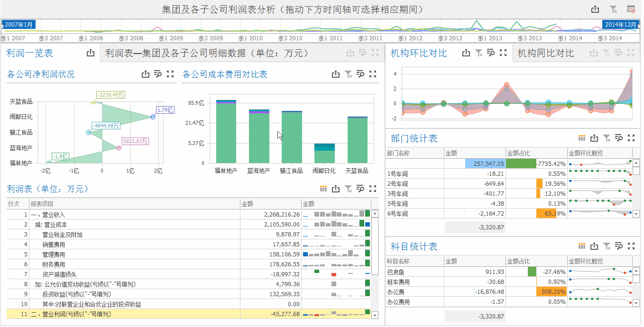
Task: Open column values selector for 部门统计表
Action: point(582,138)
